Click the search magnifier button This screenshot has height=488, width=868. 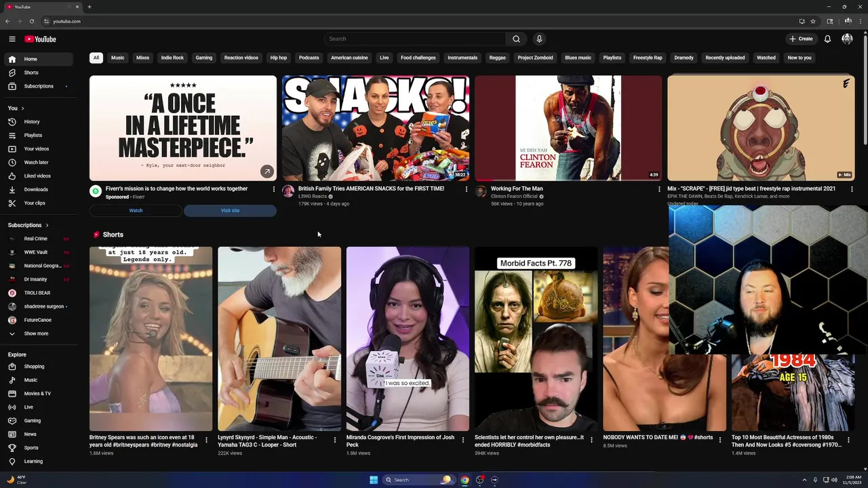(516, 39)
